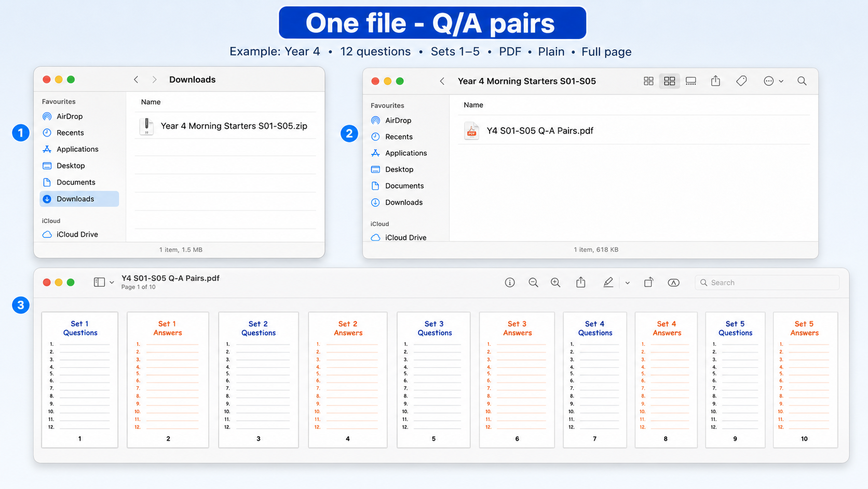This screenshot has width=868, height=489.
Task: Zoom in the PDF in Preview
Action: 555,283
